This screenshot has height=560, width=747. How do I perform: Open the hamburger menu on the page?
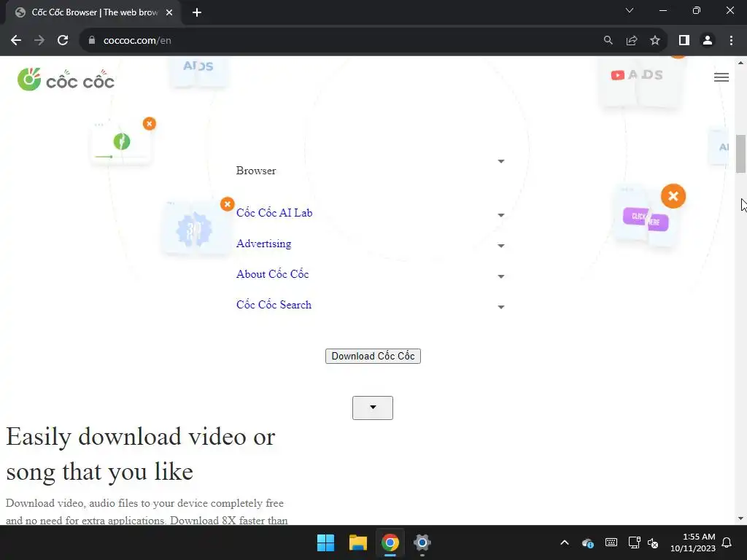[x=721, y=77]
